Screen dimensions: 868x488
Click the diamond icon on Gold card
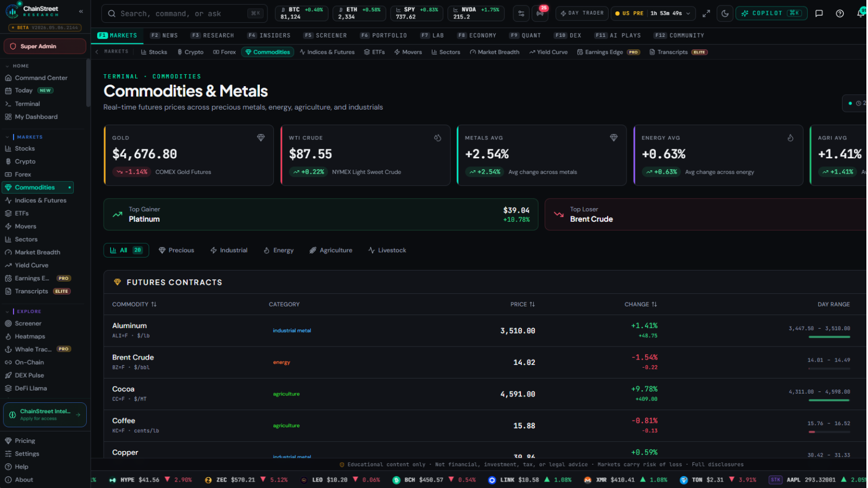coord(261,138)
